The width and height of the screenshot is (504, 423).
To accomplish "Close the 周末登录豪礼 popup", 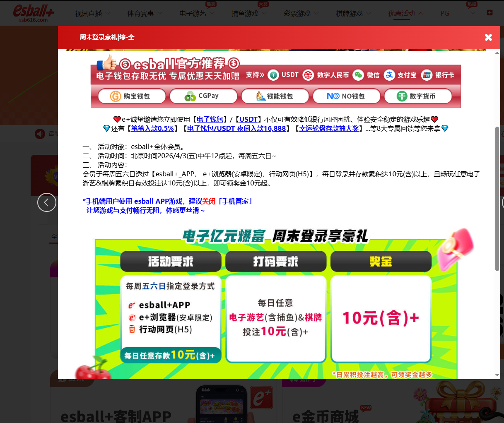I will click(488, 37).
